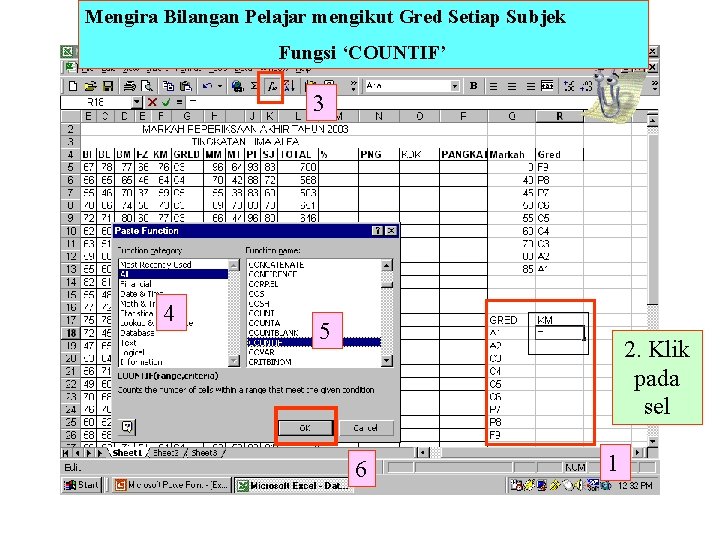Expand the standard toolbar More Buttons chevron
This screenshot has width=720, height=540.
click(x=353, y=86)
